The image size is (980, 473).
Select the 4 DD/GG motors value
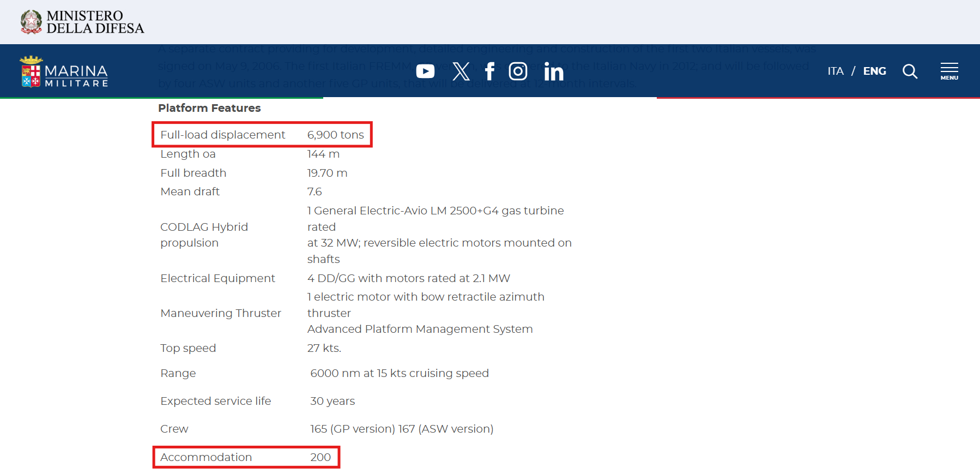408,278
